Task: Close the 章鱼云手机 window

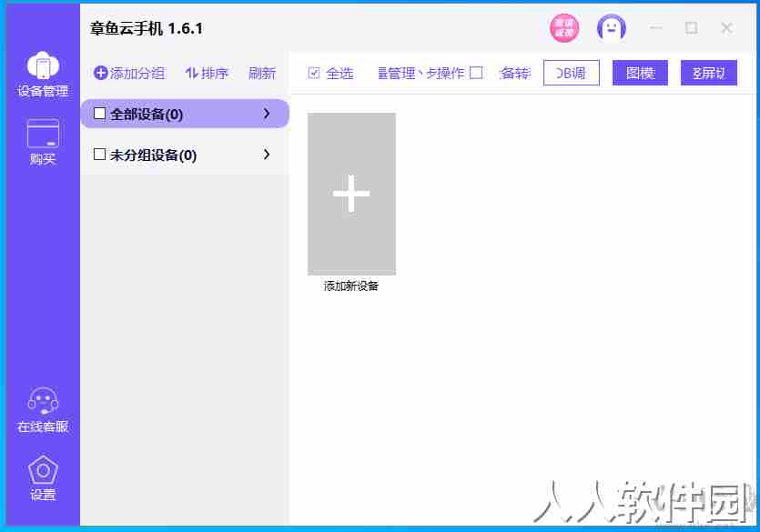Action: pos(726,27)
